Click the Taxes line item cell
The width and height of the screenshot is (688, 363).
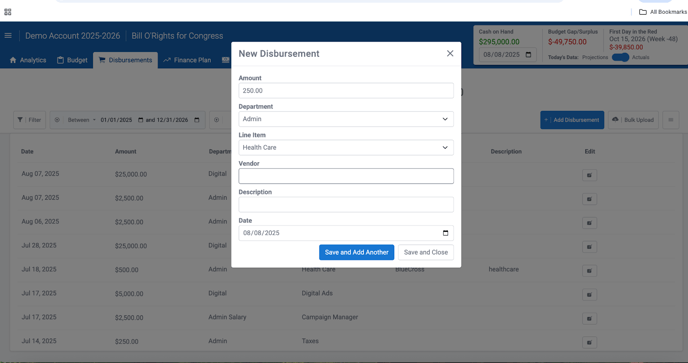point(310,341)
